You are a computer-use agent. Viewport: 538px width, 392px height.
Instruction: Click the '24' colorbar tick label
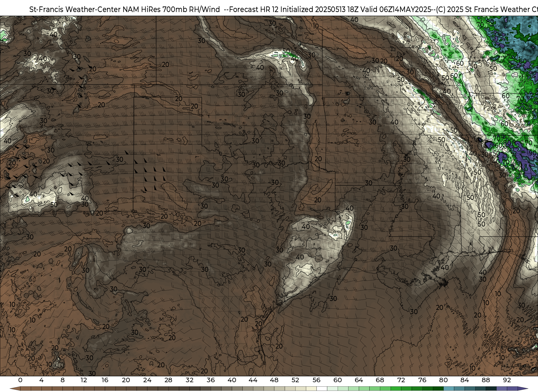click(x=147, y=380)
